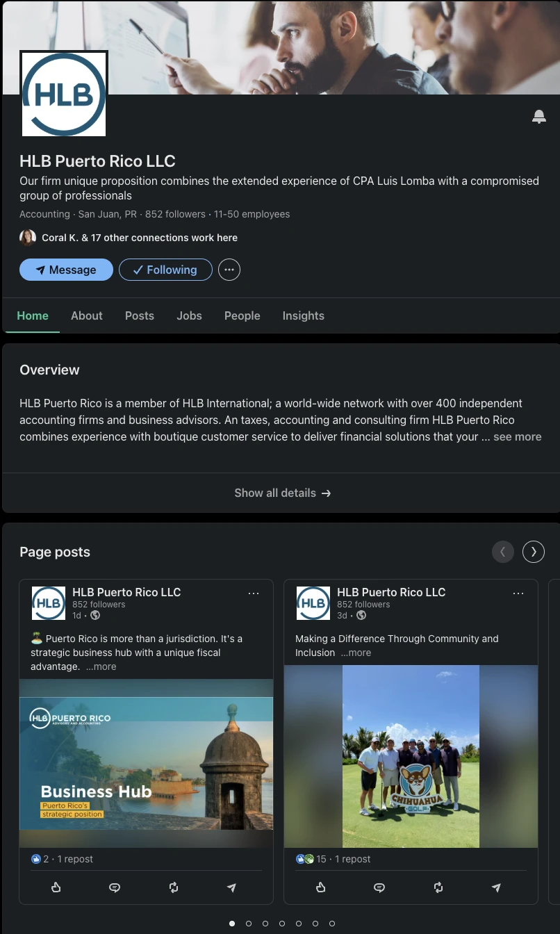Switch to the Posts tab
Screen dimensions: 560x934
click(140, 316)
